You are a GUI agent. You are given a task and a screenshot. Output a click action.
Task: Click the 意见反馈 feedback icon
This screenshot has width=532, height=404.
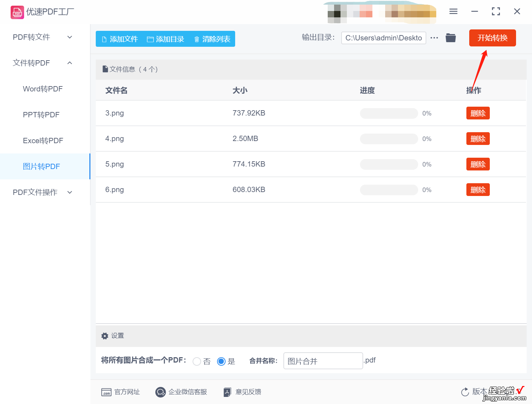(x=227, y=392)
